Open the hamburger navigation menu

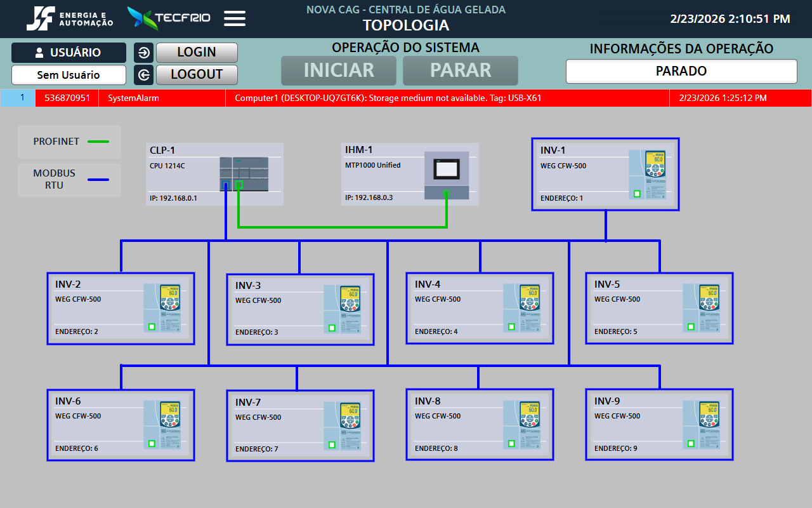coord(235,18)
